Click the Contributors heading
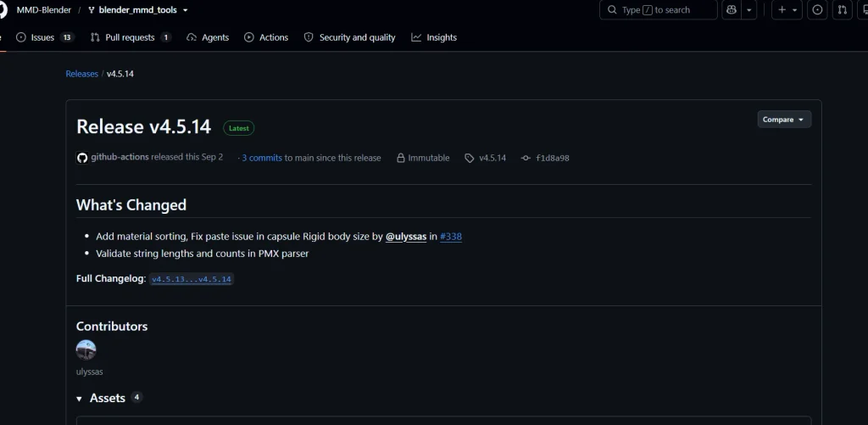 coord(112,327)
